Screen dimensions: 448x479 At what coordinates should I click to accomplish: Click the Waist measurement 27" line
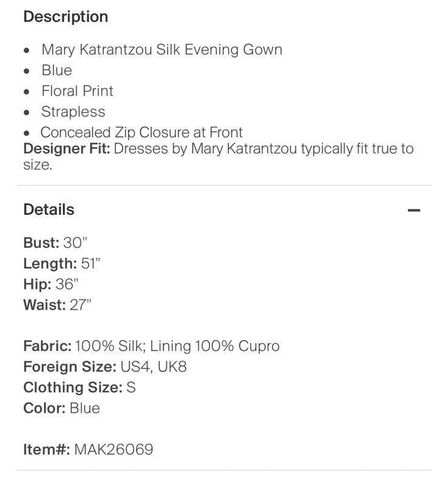tap(57, 304)
